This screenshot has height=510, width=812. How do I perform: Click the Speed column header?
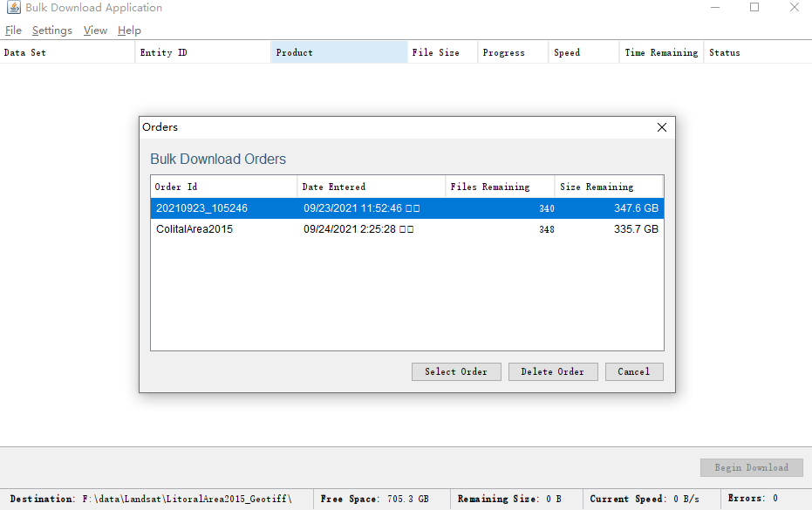click(x=584, y=52)
